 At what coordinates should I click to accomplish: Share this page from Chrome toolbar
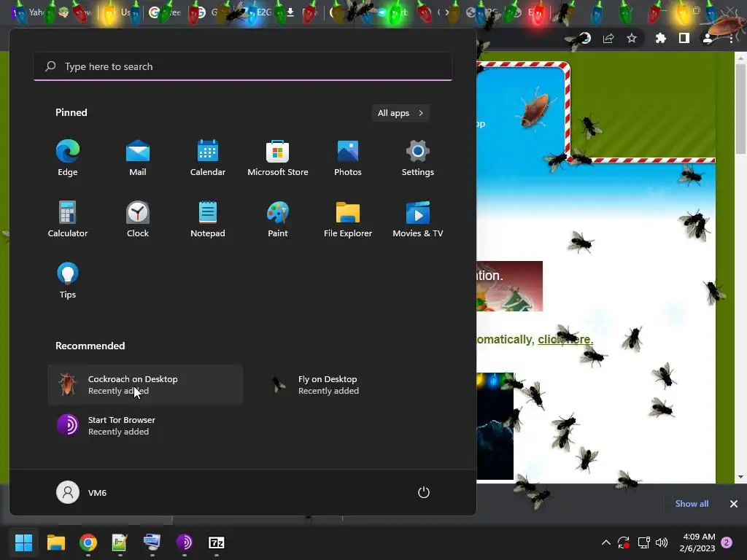pyautogui.click(x=608, y=38)
